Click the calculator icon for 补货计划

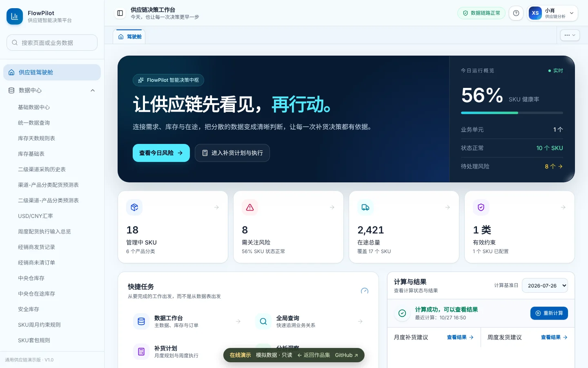[141, 352]
